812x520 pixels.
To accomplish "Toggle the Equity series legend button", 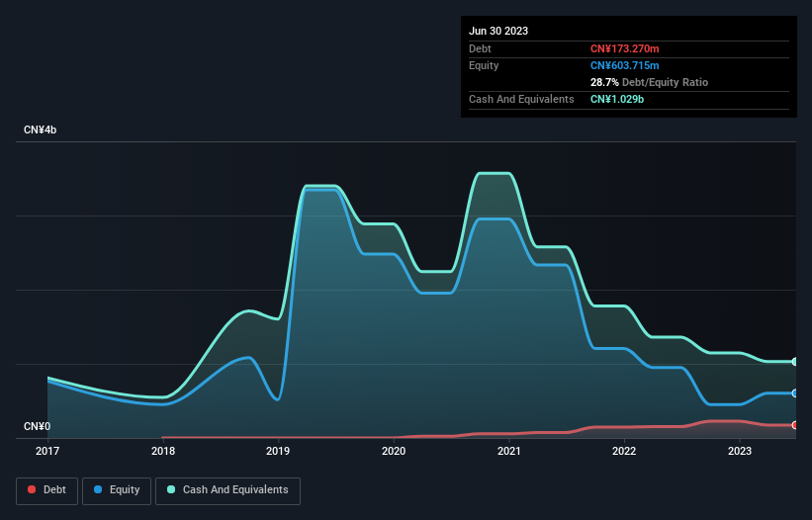I will coord(117,490).
